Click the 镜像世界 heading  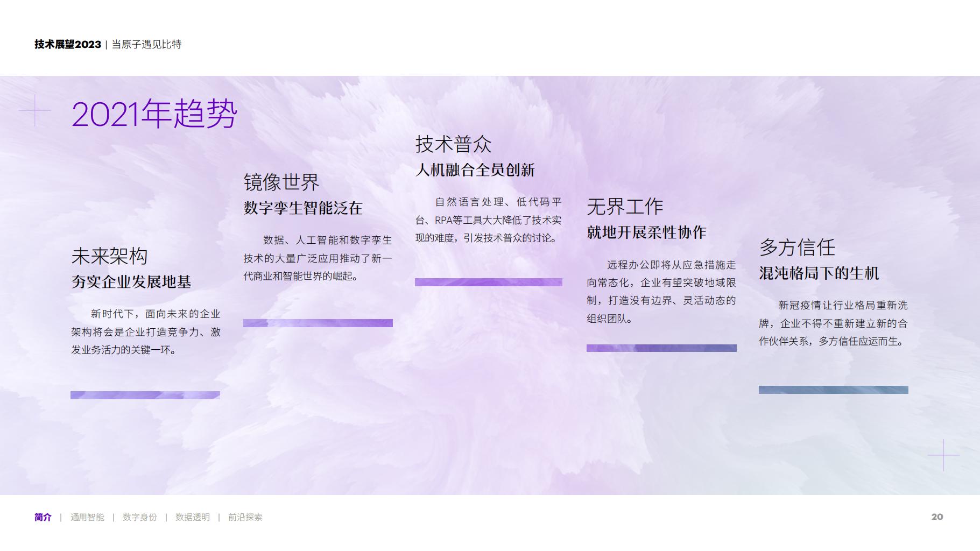click(281, 182)
